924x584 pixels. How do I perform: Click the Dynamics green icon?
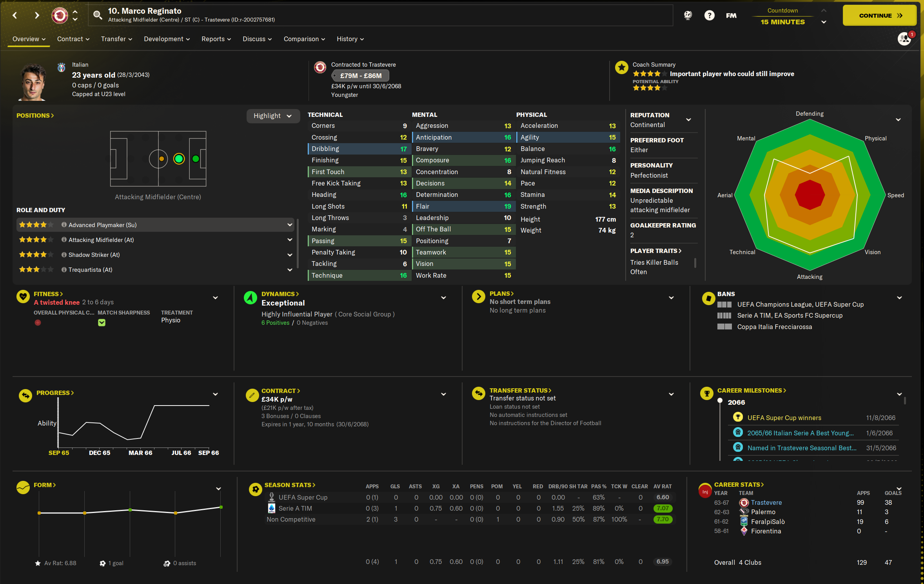[251, 297]
